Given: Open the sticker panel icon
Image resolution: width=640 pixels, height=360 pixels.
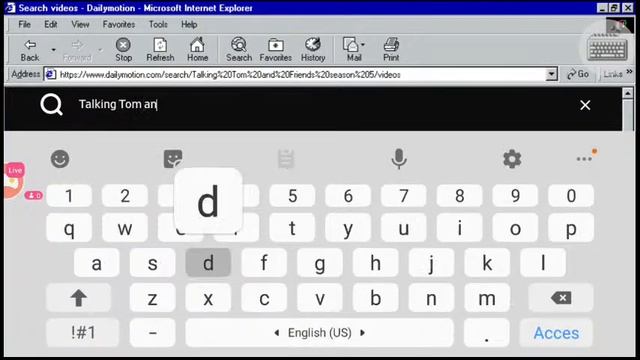Looking at the screenshot, I should point(173,159).
